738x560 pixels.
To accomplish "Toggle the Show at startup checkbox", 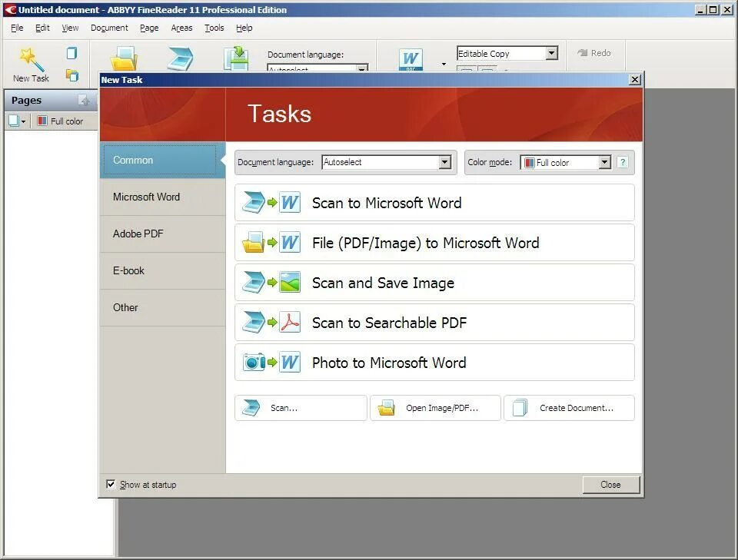I will (111, 484).
